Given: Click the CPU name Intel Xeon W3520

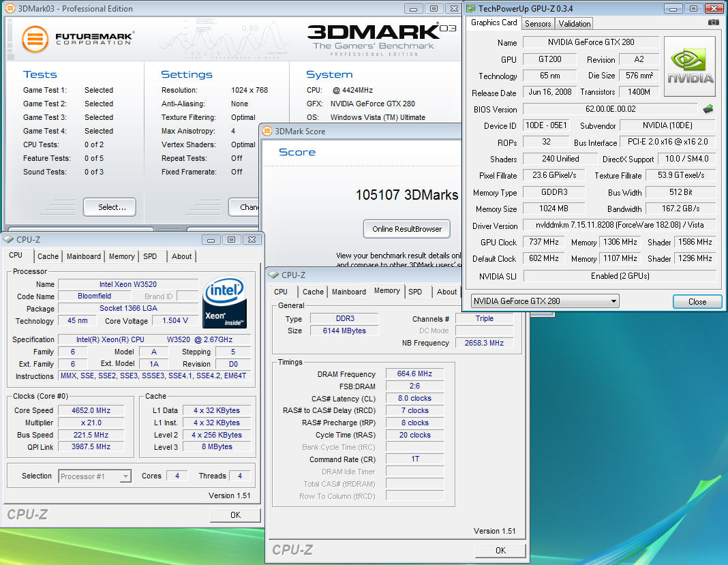Looking at the screenshot, I should pyautogui.click(x=128, y=285).
